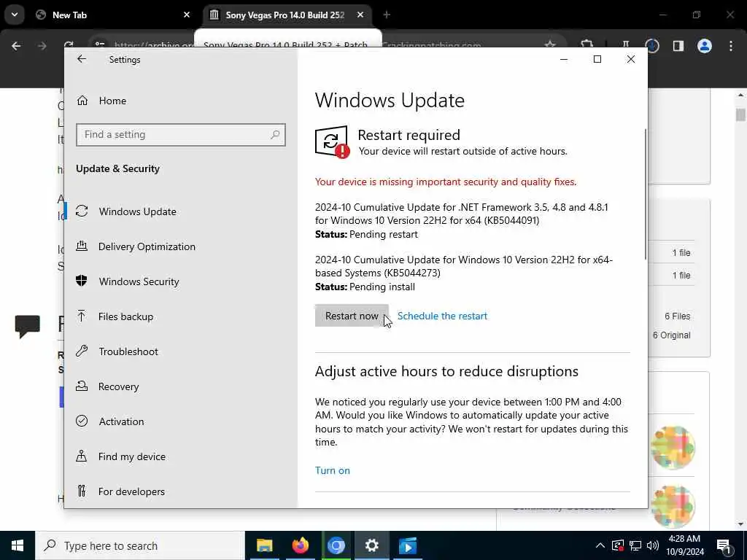Open Find my device settings
The height and width of the screenshot is (560, 747).
[x=132, y=456]
